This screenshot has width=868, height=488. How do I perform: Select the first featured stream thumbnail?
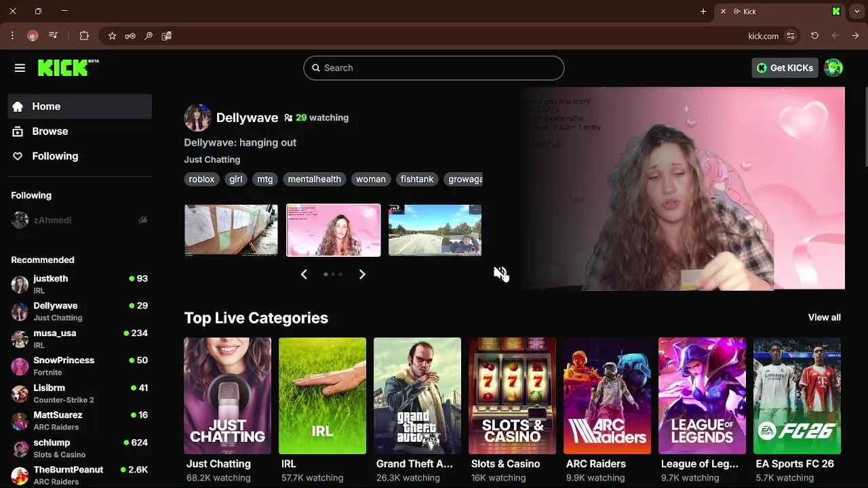pos(231,230)
